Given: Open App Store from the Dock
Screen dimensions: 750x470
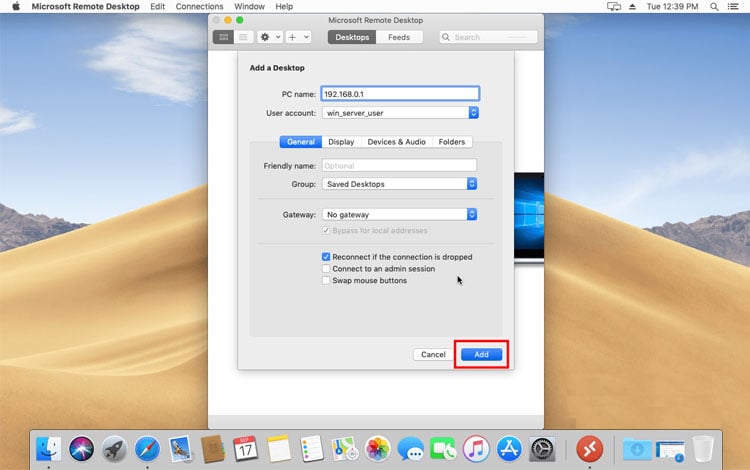Looking at the screenshot, I should click(x=509, y=449).
